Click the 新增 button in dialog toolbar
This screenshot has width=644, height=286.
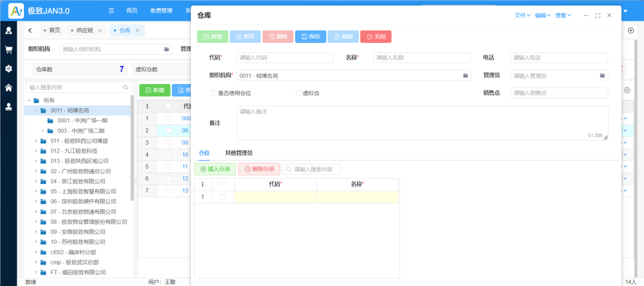tap(212, 36)
